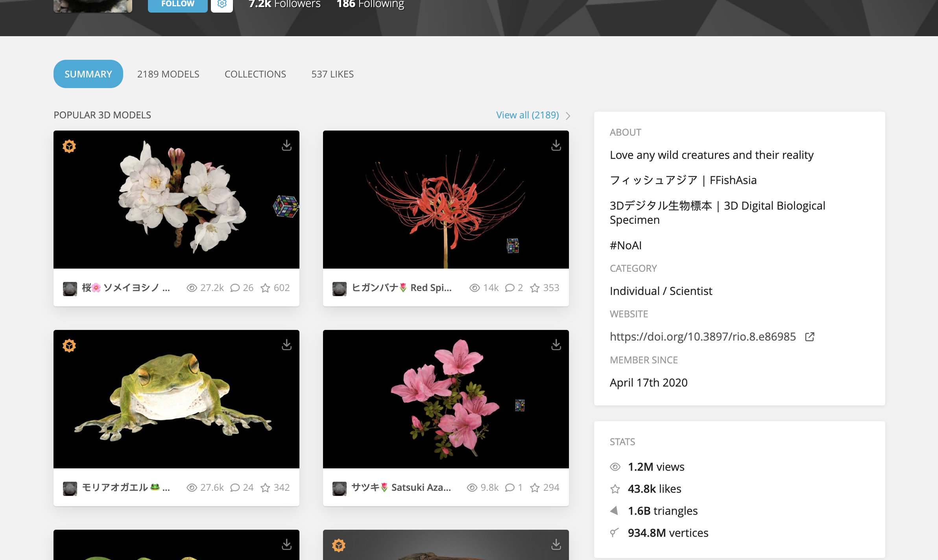Click the 'POPULAR 3D MODELS' heading
Image resolution: width=938 pixels, height=560 pixels.
click(x=102, y=115)
